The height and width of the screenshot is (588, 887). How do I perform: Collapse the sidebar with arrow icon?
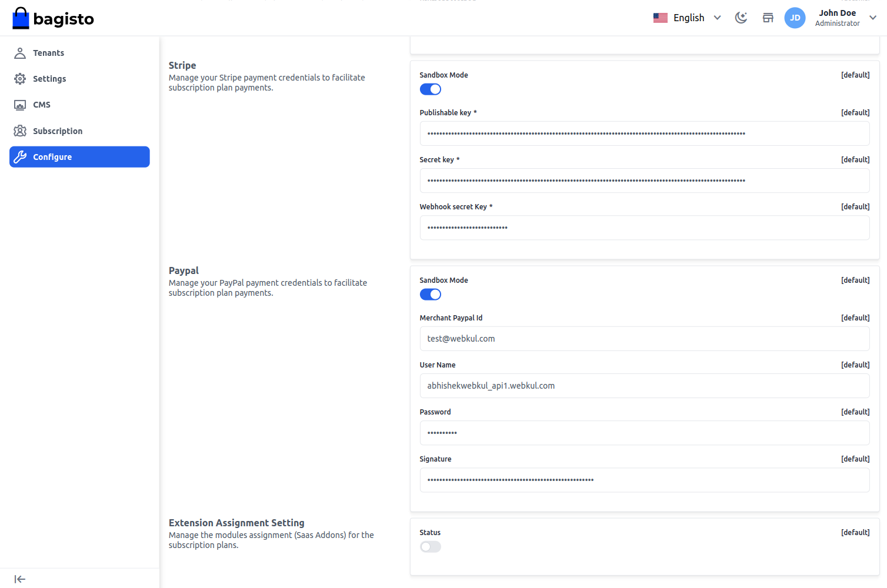point(20,579)
